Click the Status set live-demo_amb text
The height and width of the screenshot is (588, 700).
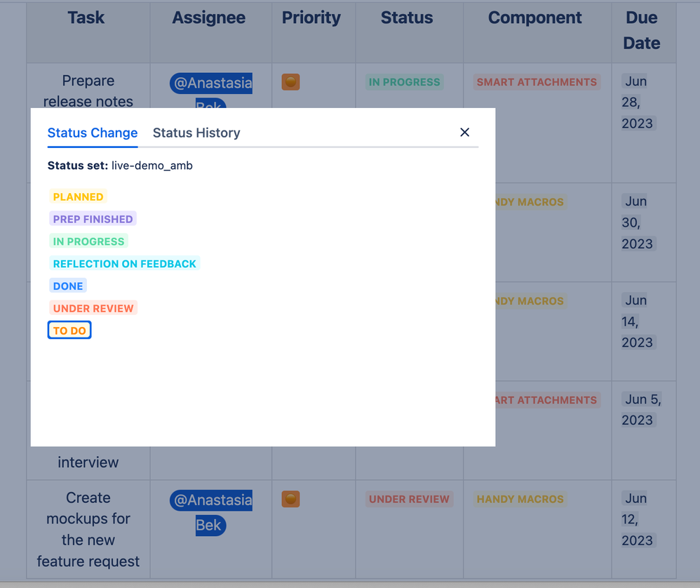pos(120,166)
